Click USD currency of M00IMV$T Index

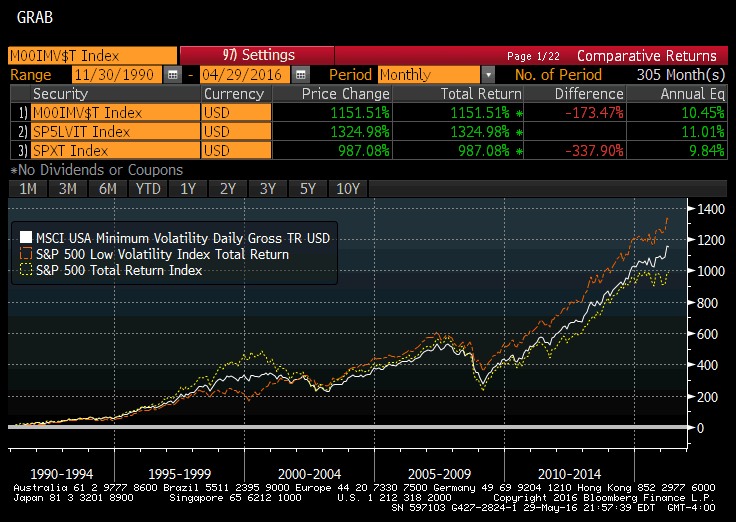[x=237, y=113]
